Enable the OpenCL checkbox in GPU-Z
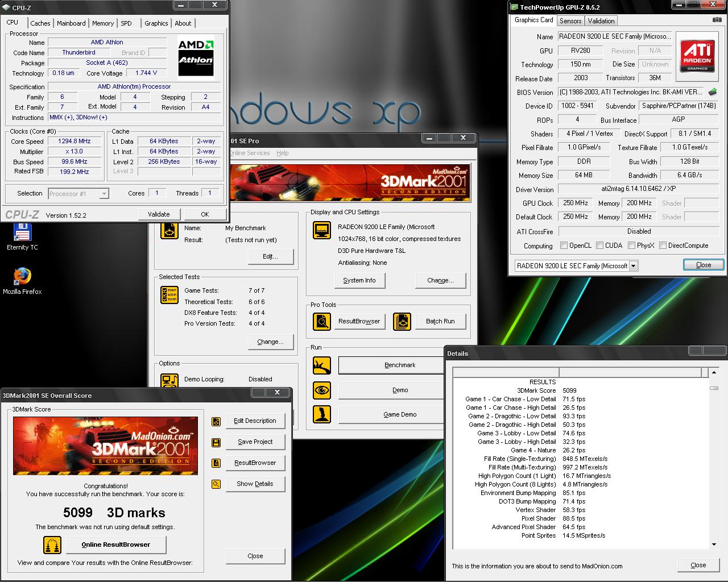This screenshot has width=728, height=582. 564,246
